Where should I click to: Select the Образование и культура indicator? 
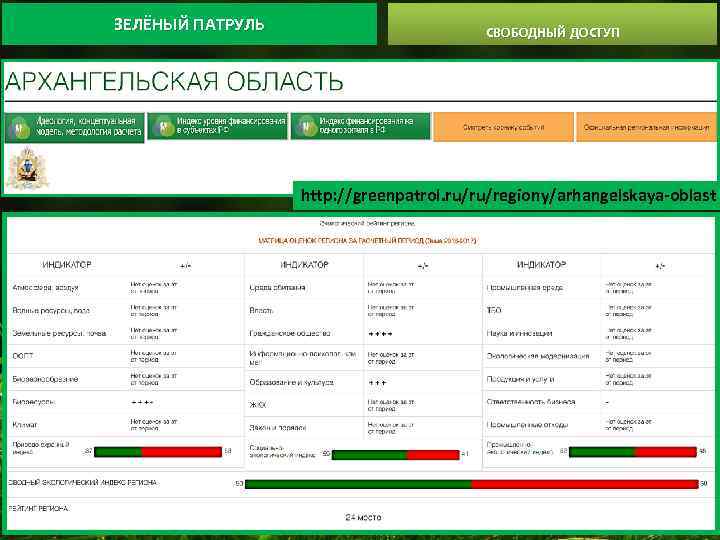[291, 382]
